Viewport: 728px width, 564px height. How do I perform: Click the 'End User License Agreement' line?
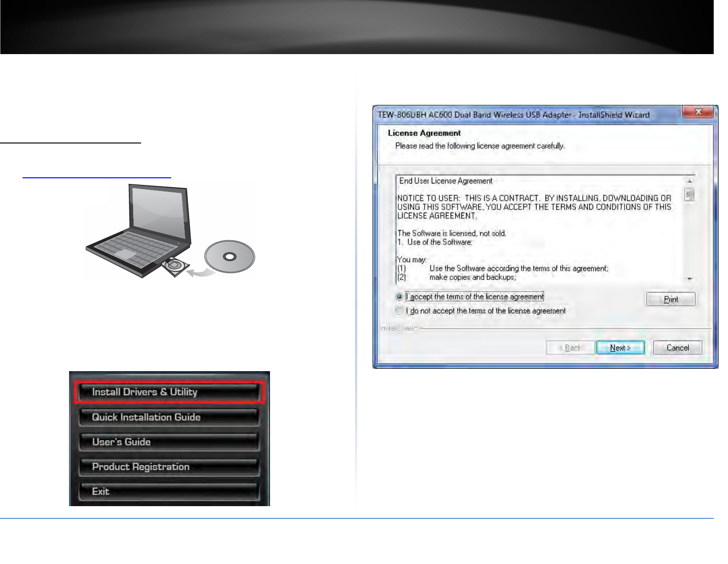coord(446,181)
